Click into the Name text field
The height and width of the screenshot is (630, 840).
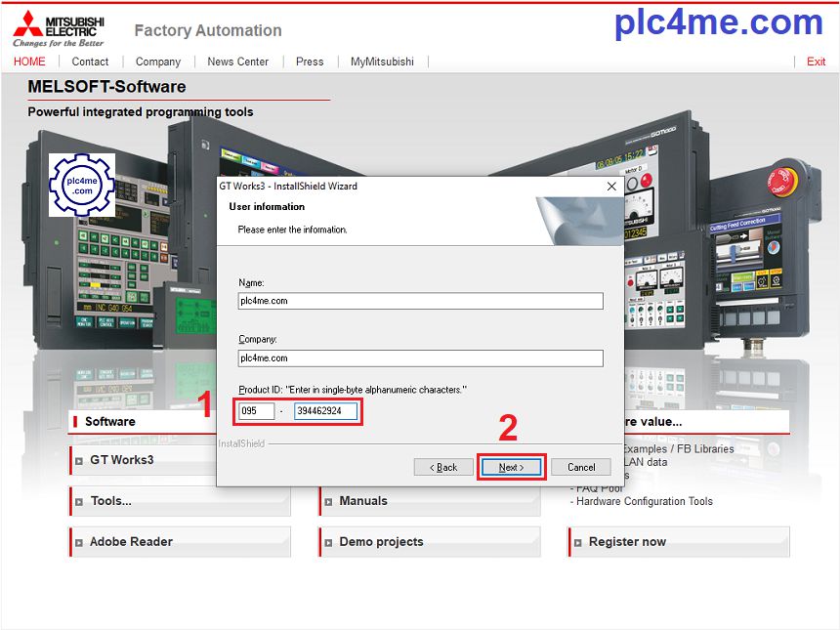pos(420,301)
